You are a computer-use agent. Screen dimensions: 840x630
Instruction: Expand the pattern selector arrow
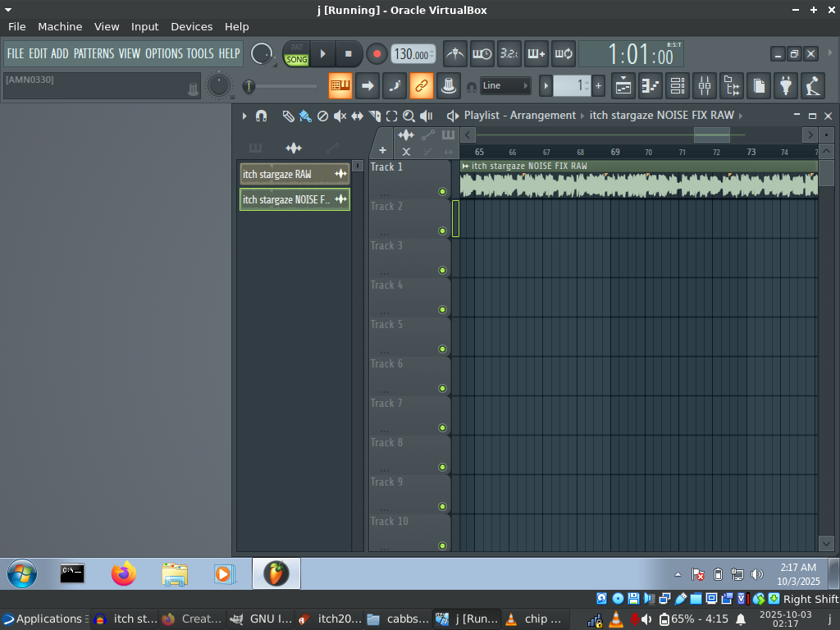coord(546,85)
